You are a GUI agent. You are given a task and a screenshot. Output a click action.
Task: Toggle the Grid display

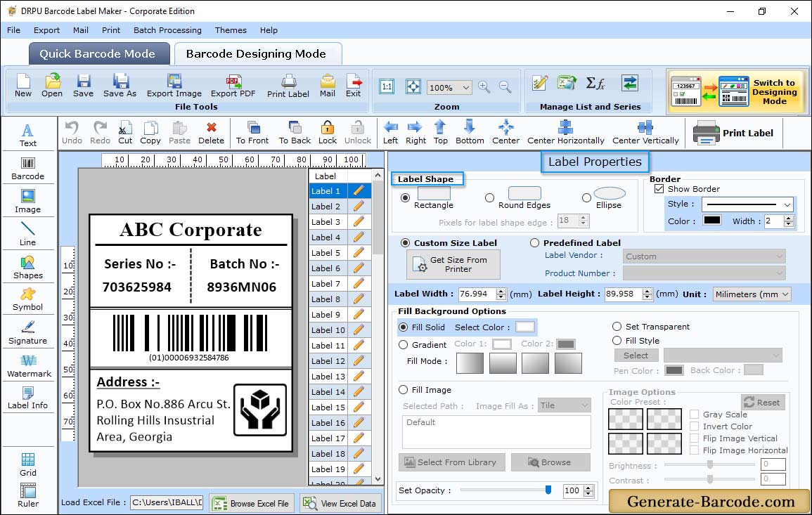coord(28,465)
